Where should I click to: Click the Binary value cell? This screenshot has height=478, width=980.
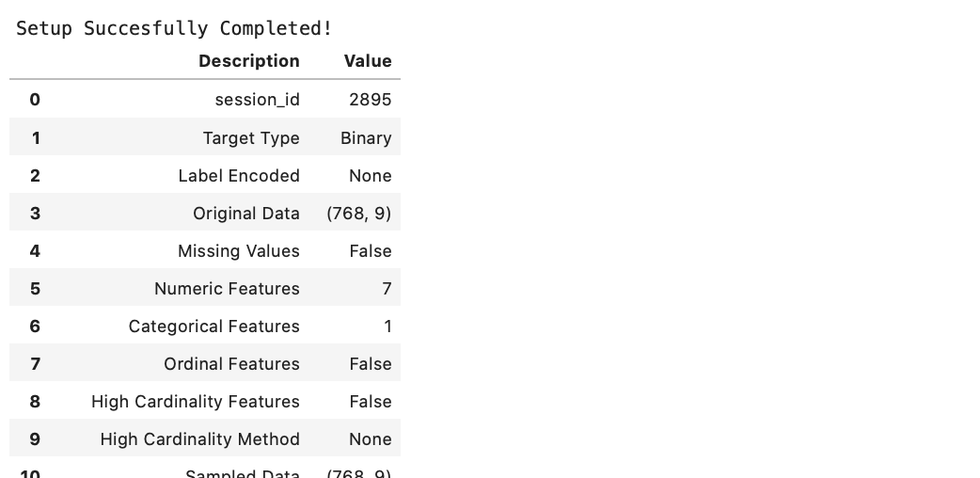click(366, 138)
